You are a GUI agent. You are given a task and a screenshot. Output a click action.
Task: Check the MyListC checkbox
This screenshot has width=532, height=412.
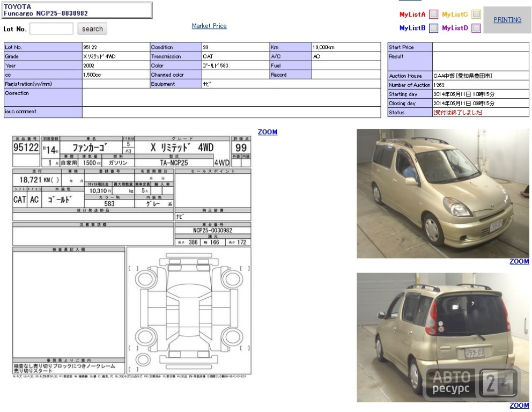point(476,14)
